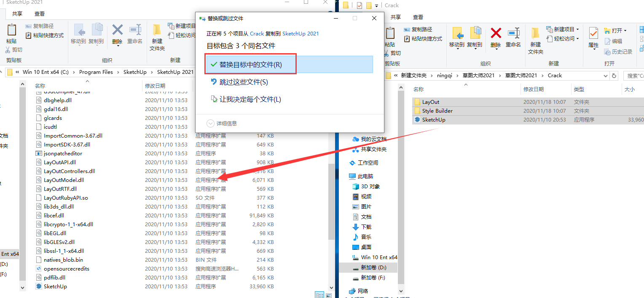Open address bar history dropdown in Crack window
The width and height of the screenshot is (644, 298).
point(605,76)
